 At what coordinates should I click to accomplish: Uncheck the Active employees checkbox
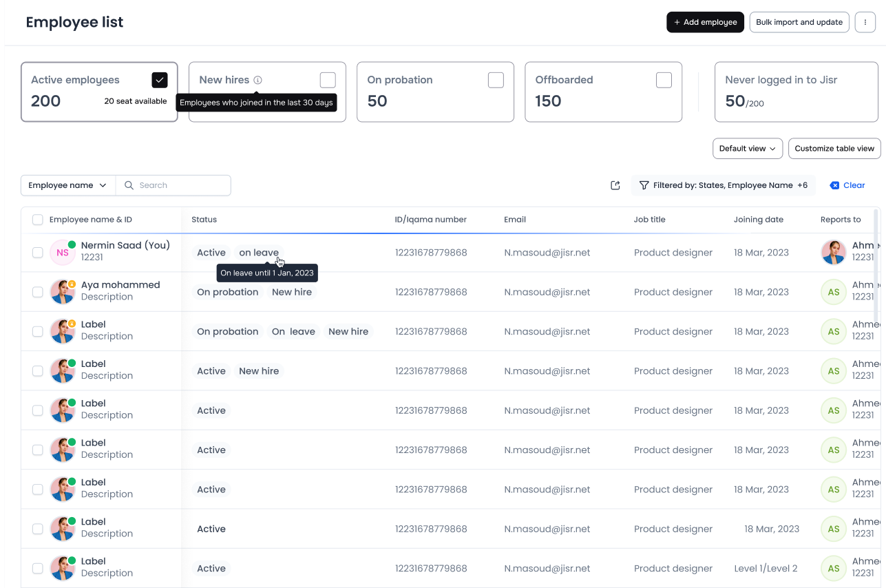pos(160,80)
